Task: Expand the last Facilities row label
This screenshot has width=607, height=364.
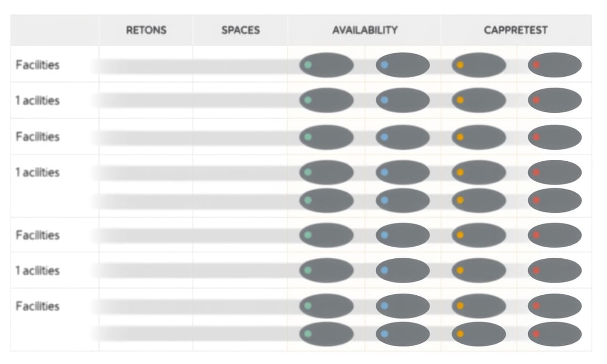Action: pos(37,306)
